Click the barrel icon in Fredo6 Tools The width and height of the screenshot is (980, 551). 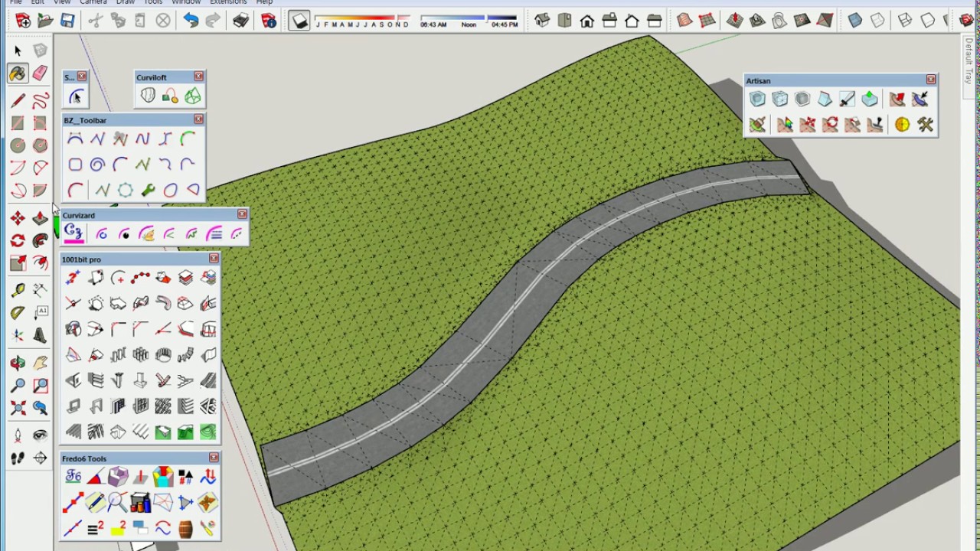tap(185, 528)
